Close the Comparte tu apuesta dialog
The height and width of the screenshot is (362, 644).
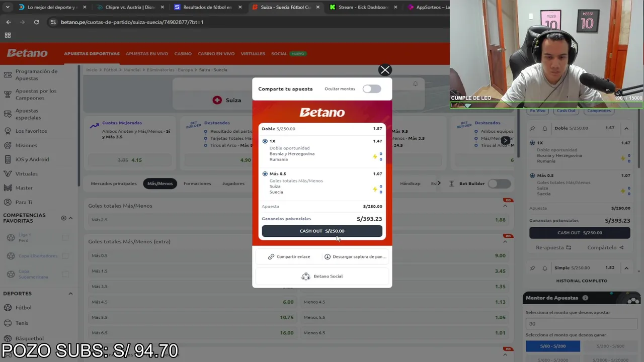click(385, 70)
